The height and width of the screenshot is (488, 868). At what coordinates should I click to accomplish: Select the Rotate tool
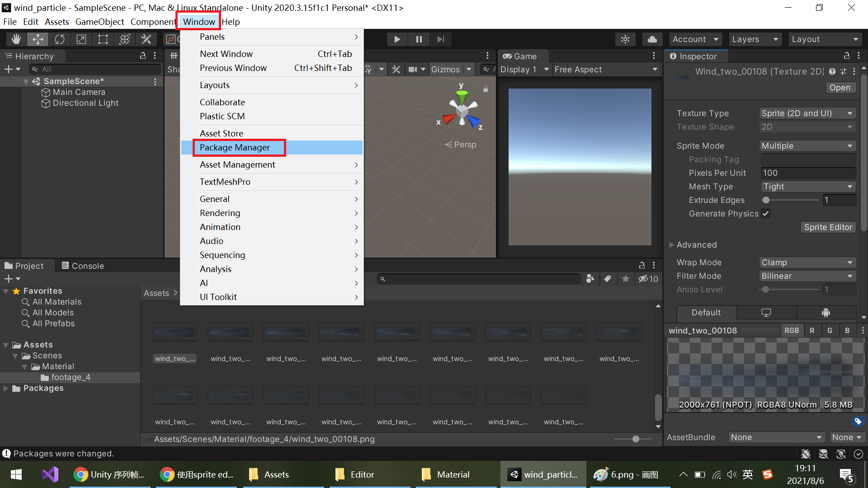(x=60, y=39)
